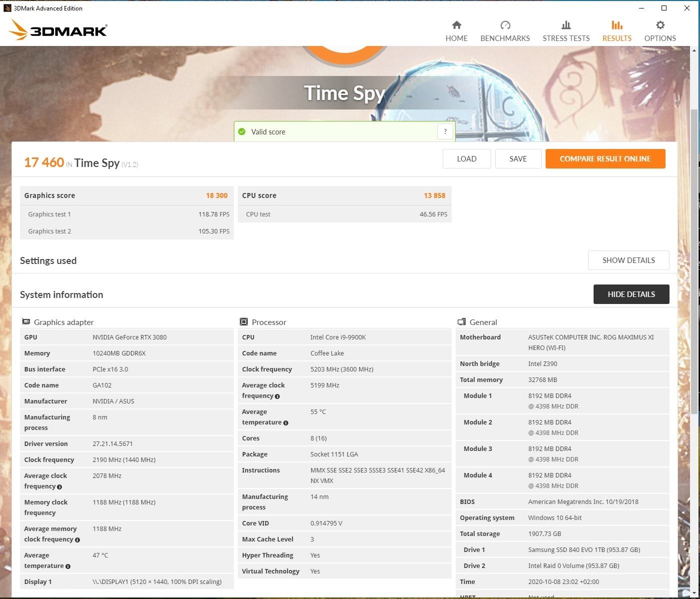Image resolution: width=700 pixels, height=599 pixels.
Task: Click the BIOS American Megatrends value
Action: point(583,501)
